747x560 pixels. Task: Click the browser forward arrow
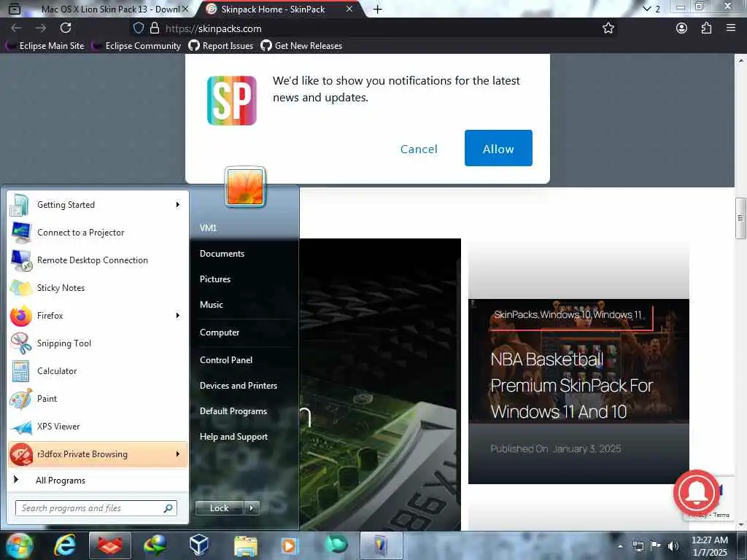[41, 28]
